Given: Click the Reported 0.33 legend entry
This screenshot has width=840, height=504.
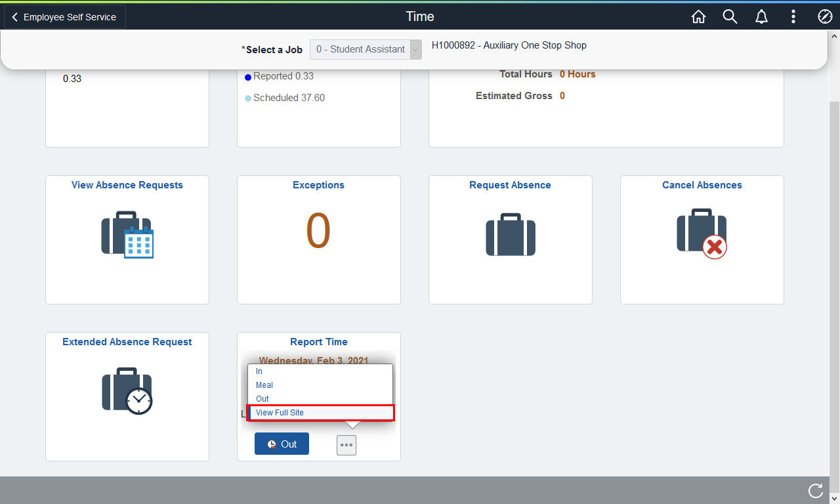Looking at the screenshot, I should click(280, 76).
